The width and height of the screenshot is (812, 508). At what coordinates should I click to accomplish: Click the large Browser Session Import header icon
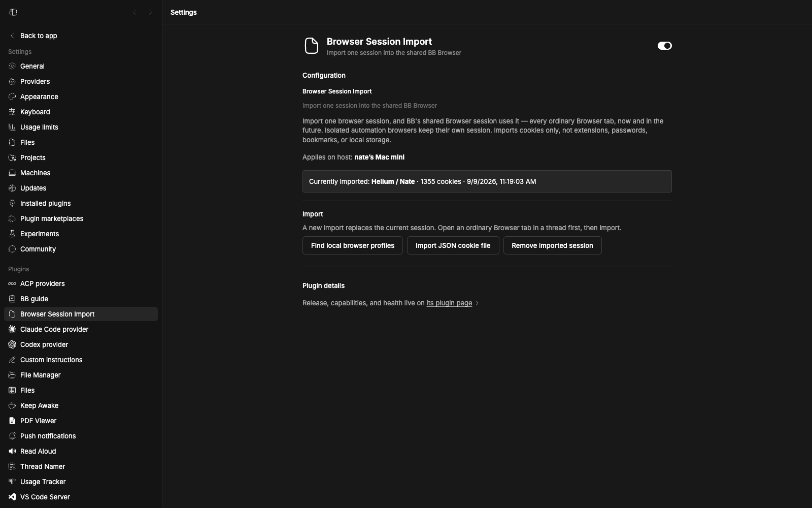(311, 46)
